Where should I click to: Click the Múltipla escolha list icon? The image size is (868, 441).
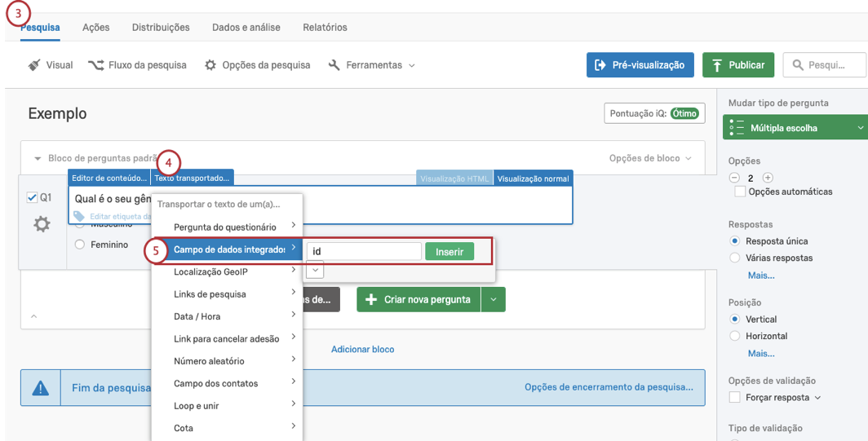tap(737, 128)
